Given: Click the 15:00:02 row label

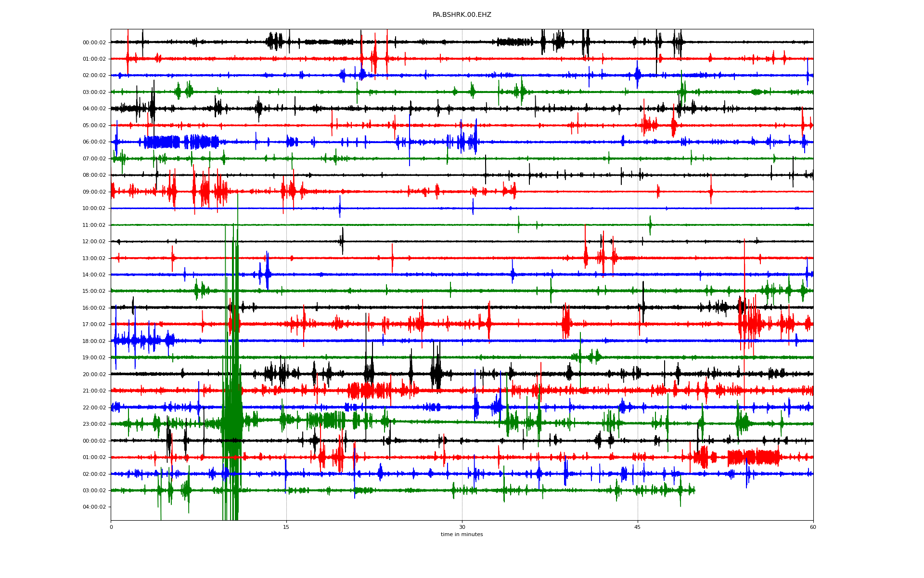Looking at the screenshot, I should (x=94, y=291).
